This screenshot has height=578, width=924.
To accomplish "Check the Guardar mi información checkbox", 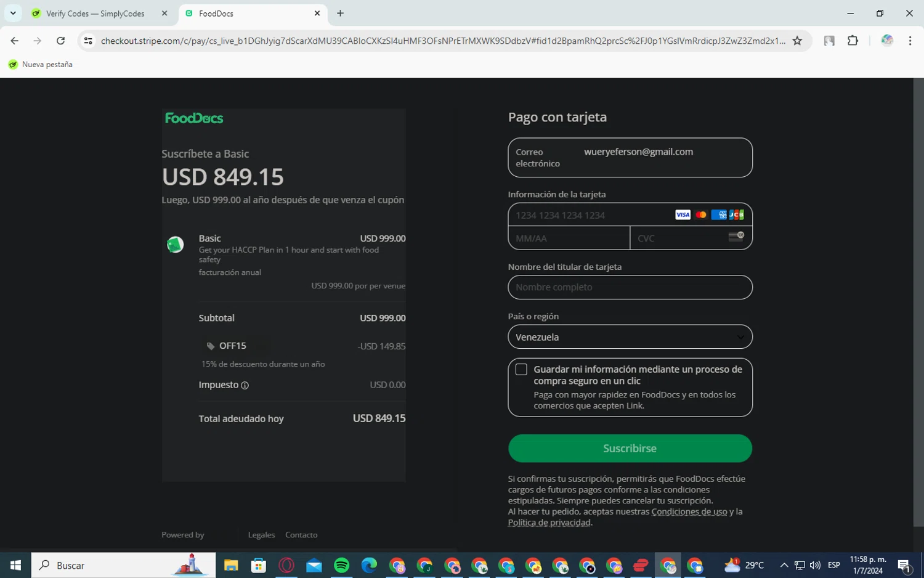I will coord(521,369).
